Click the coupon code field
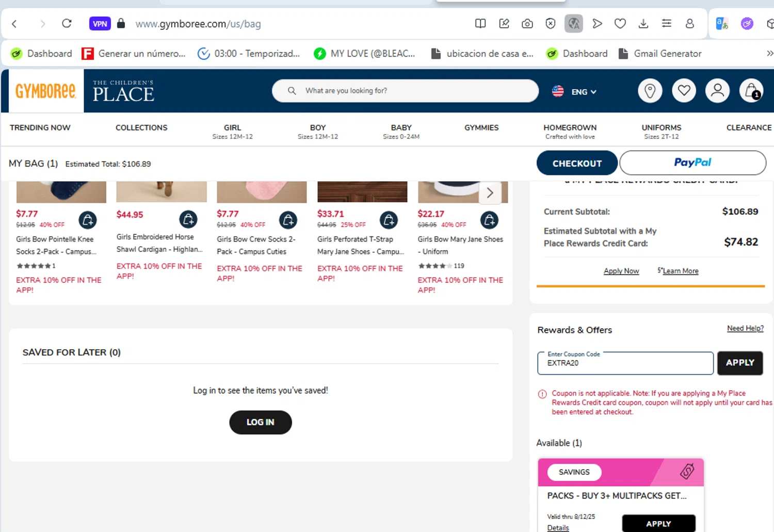This screenshot has width=774, height=532. pyautogui.click(x=625, y=363)
